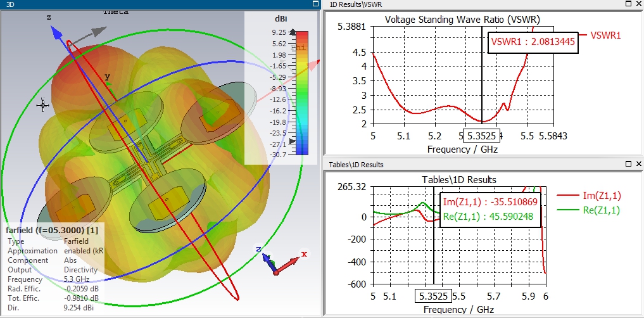Click the 5.3525 marker label in impedance plot

click(x=434, y=296)
